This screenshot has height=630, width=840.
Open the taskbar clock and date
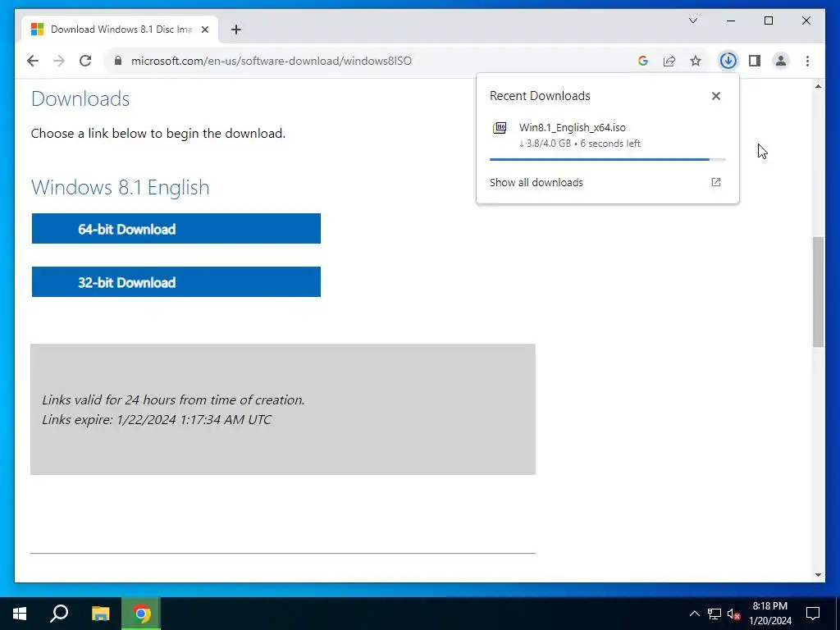click(769, 614)
